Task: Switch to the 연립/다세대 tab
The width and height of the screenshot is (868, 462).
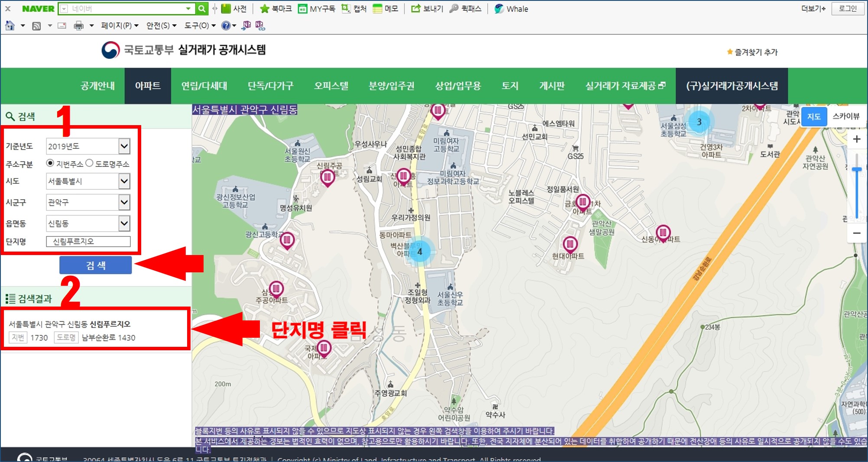Action: [x=204, y=86]
